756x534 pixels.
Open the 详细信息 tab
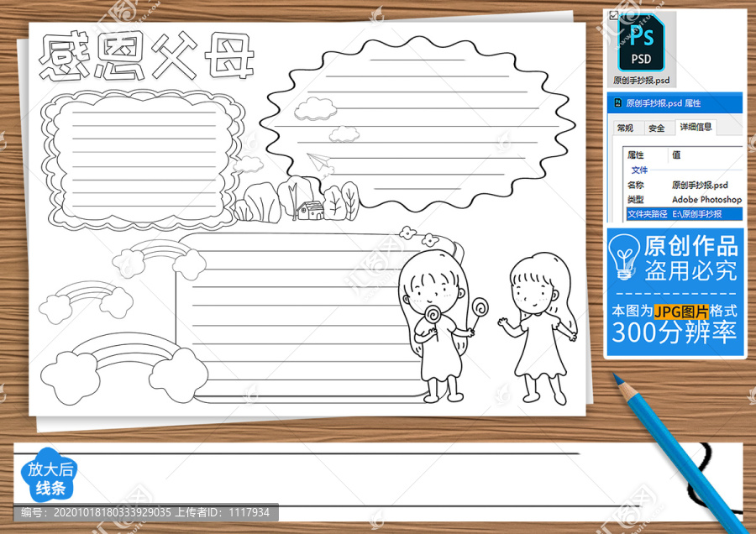tap(696, 126)
